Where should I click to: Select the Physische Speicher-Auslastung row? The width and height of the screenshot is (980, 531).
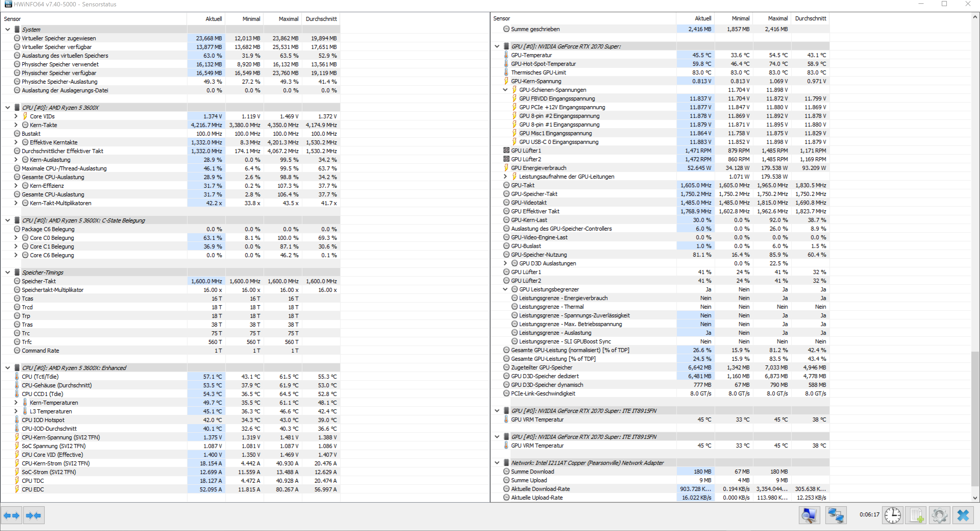click(170, 81)
